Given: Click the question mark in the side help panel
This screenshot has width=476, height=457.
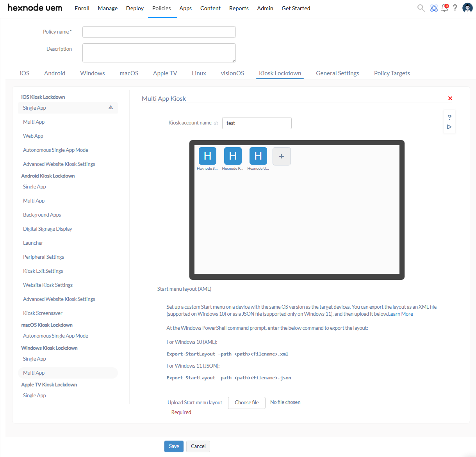Looking at the screenshot, I should (x=449, y=117).
